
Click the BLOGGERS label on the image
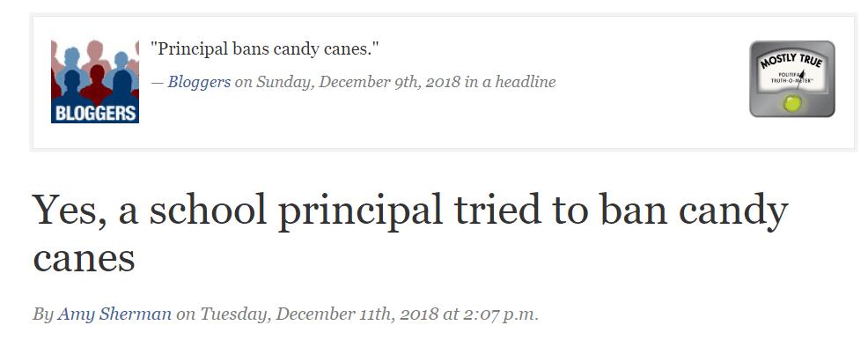click(95, 114)
